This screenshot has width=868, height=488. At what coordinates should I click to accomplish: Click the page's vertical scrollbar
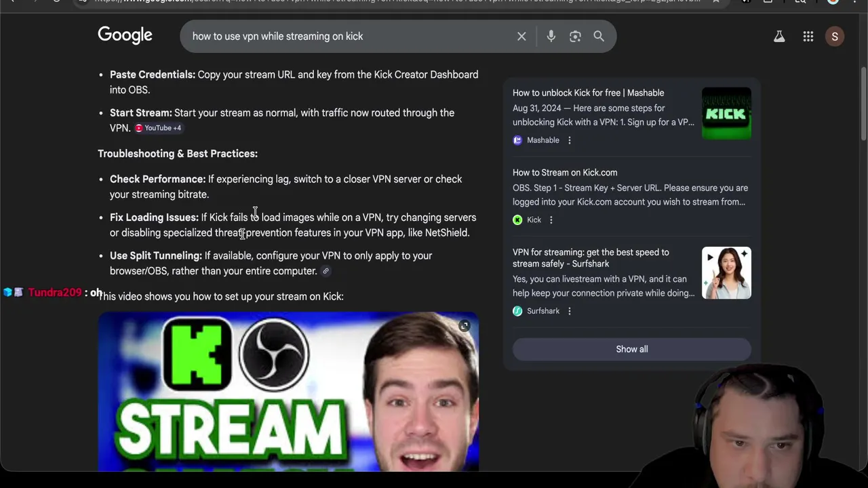pyautogui.click(x=863, y=105)
